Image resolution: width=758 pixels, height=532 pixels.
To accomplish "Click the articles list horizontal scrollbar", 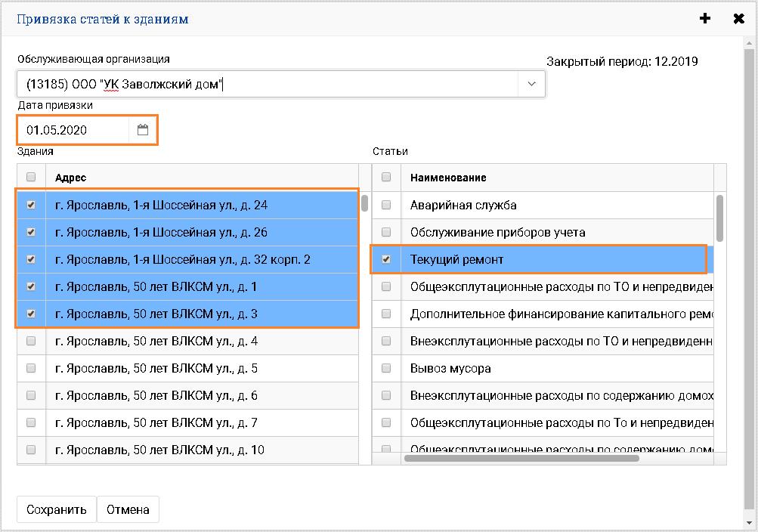I will (521, 458).
